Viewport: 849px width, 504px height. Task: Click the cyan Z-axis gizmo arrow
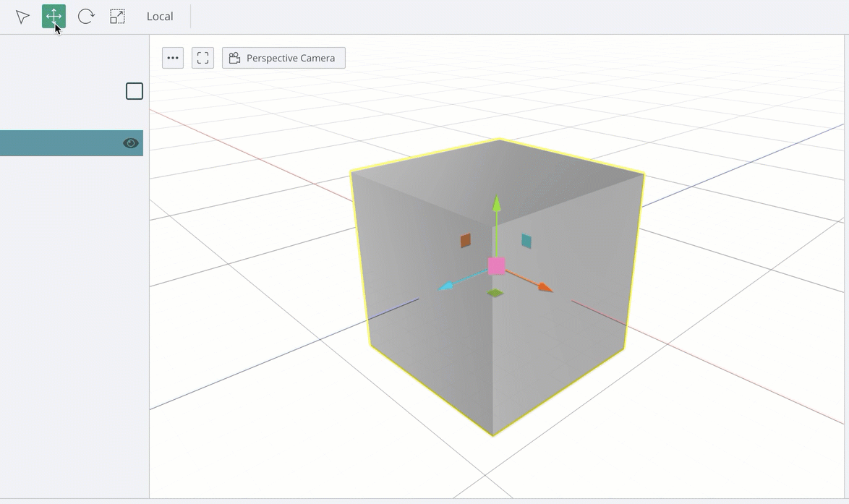pos(447,287)
